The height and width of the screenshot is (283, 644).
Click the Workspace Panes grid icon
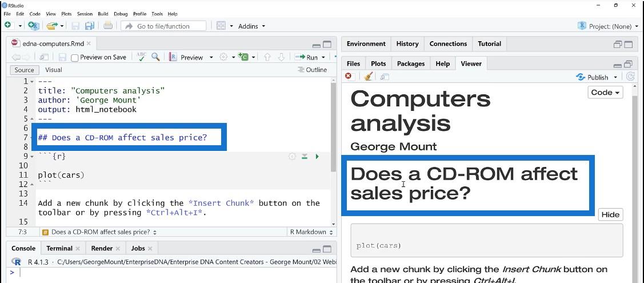221,26
